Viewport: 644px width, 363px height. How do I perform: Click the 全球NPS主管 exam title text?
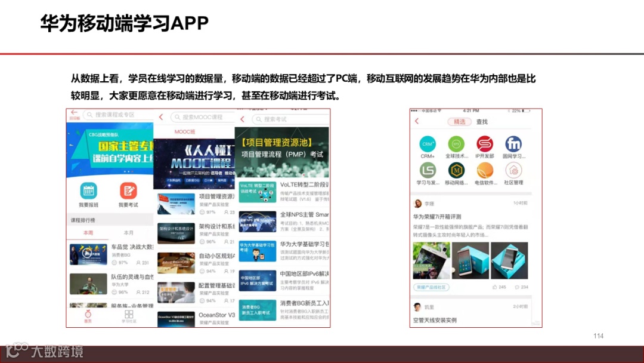(x=304, y=214)
